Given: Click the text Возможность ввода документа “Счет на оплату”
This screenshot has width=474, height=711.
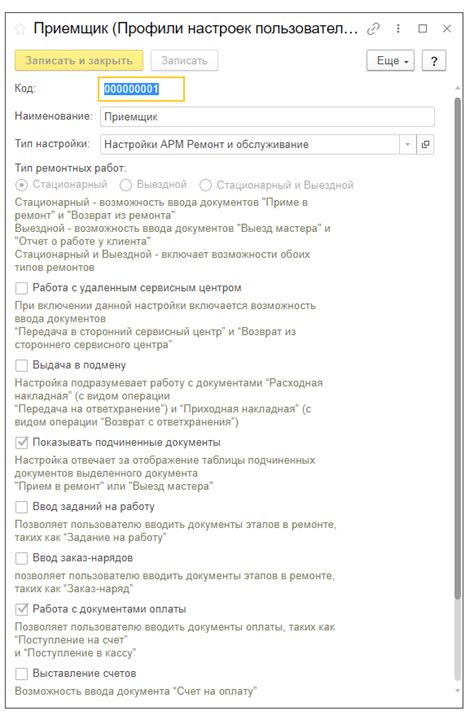Looking at the screenshot, I should [x=136, y=692].
